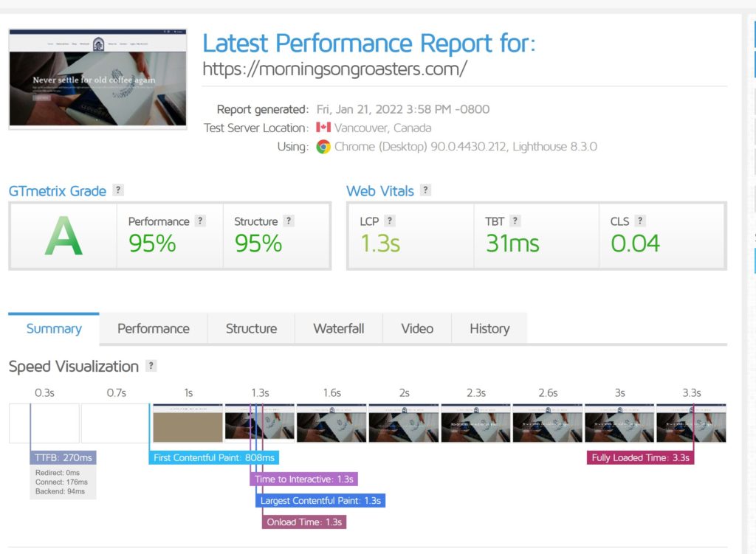This screenshot has height=554, width=756.
Task: Click the large grade A letter
Action: click(63, 235)
